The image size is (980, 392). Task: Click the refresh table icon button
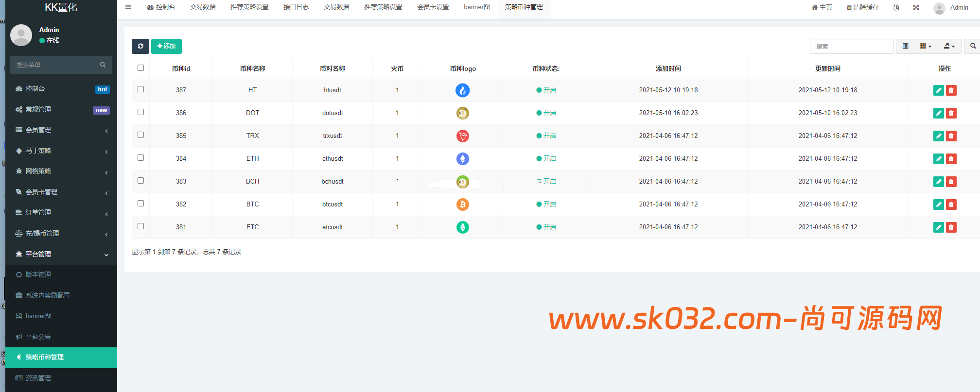[x=140, y=46]
